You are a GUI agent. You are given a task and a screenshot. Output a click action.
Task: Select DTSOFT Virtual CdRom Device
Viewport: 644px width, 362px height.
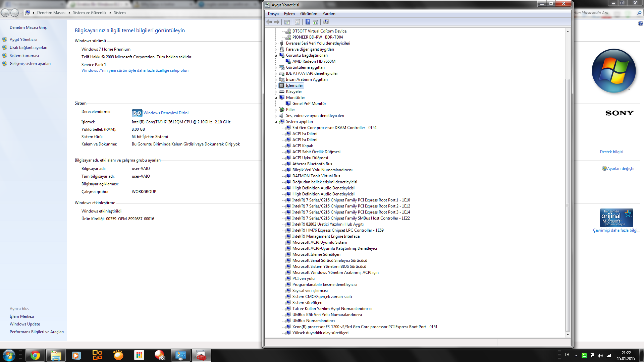[319, 31]
